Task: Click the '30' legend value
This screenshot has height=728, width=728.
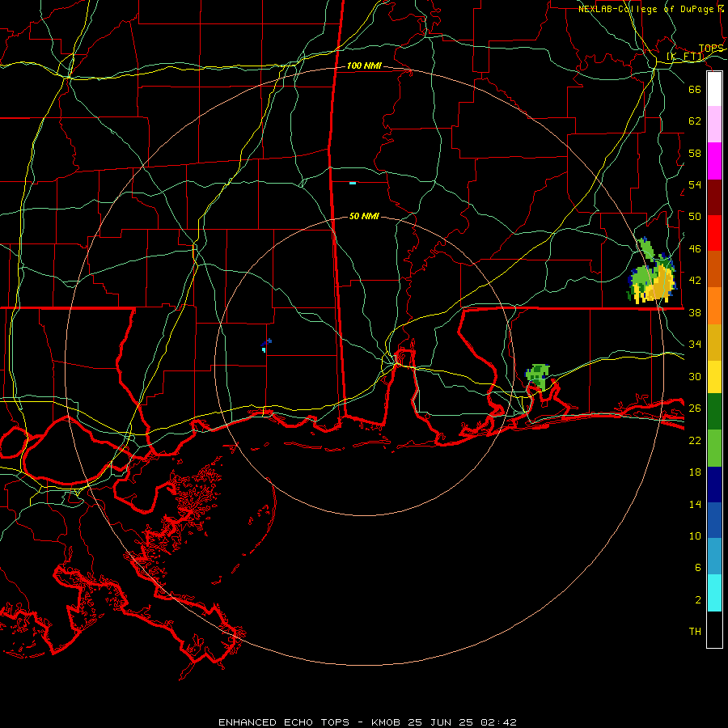Action: [x=695, y=376]
